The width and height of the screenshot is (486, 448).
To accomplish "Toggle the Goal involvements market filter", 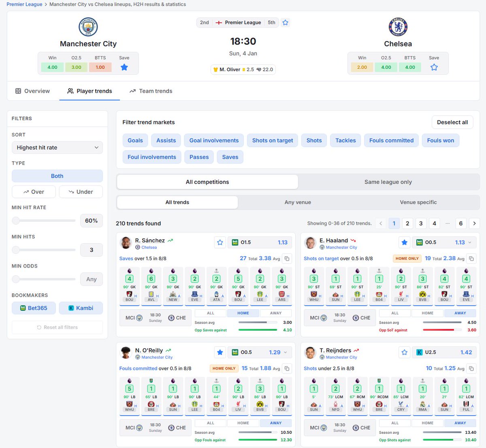I will [x=214, y=140].
